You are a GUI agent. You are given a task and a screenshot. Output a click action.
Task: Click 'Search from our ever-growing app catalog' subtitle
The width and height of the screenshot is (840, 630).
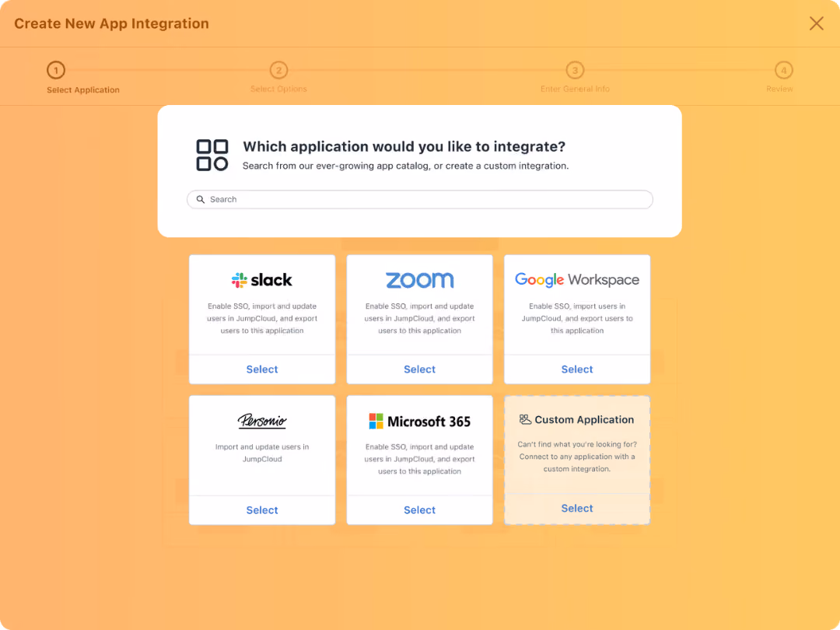(x=405, y=166)
